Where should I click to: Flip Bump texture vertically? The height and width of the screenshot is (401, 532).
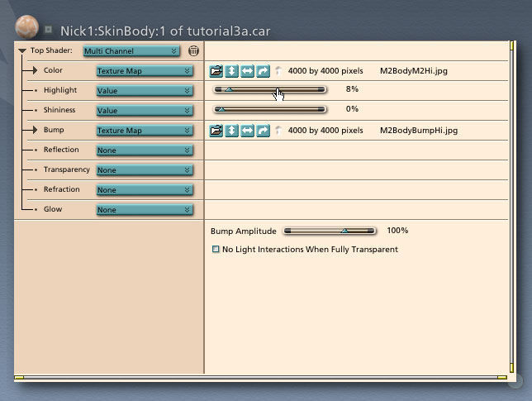coord(232,131)
